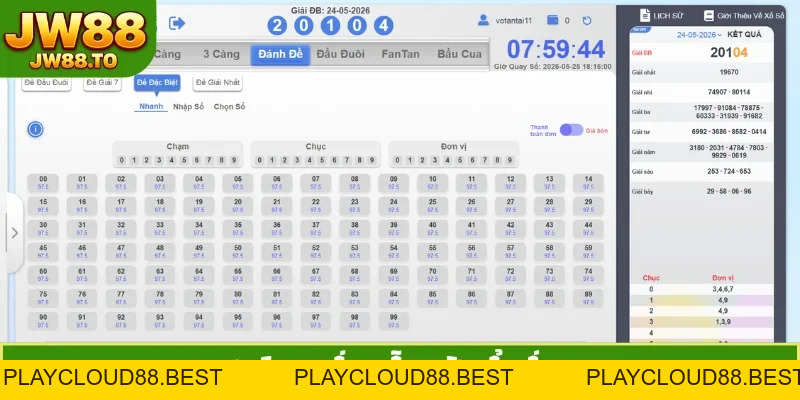Choose the Đề Giải 7 option
Screen dimensions: 800x400
point(103,83)
